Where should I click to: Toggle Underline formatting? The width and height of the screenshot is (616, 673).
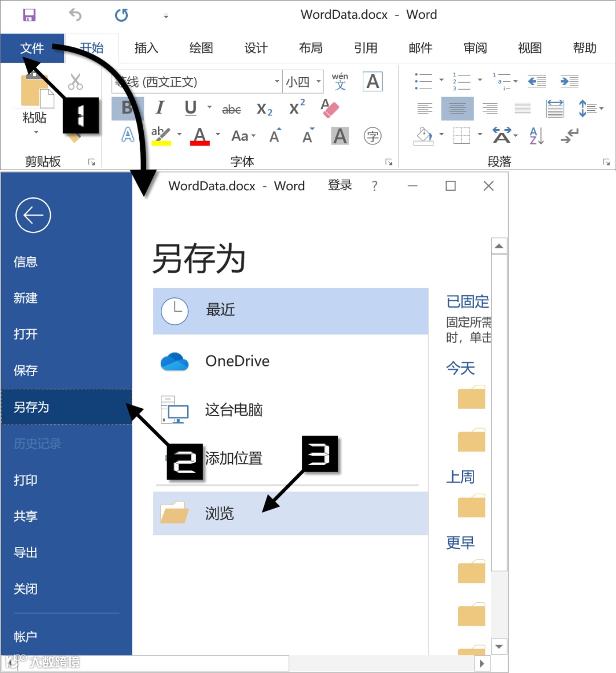tap(191, 108)
